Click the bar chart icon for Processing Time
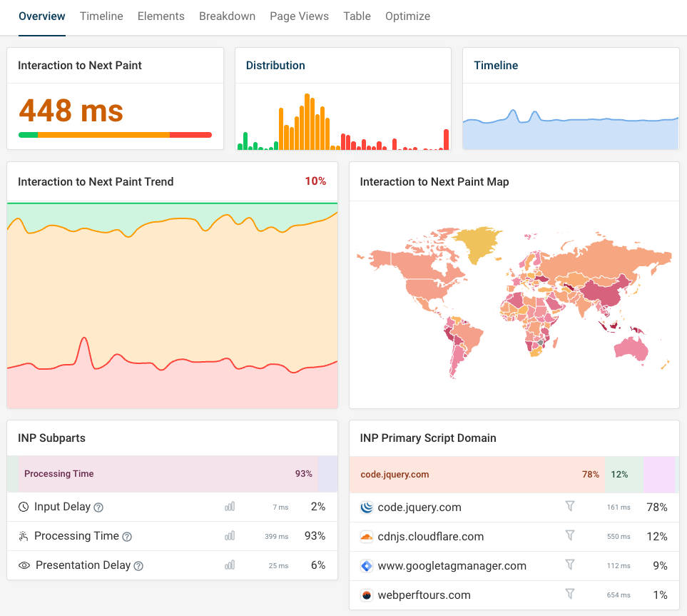The width and height of the screenshot is (687, 616). click(x=229, y=536)
